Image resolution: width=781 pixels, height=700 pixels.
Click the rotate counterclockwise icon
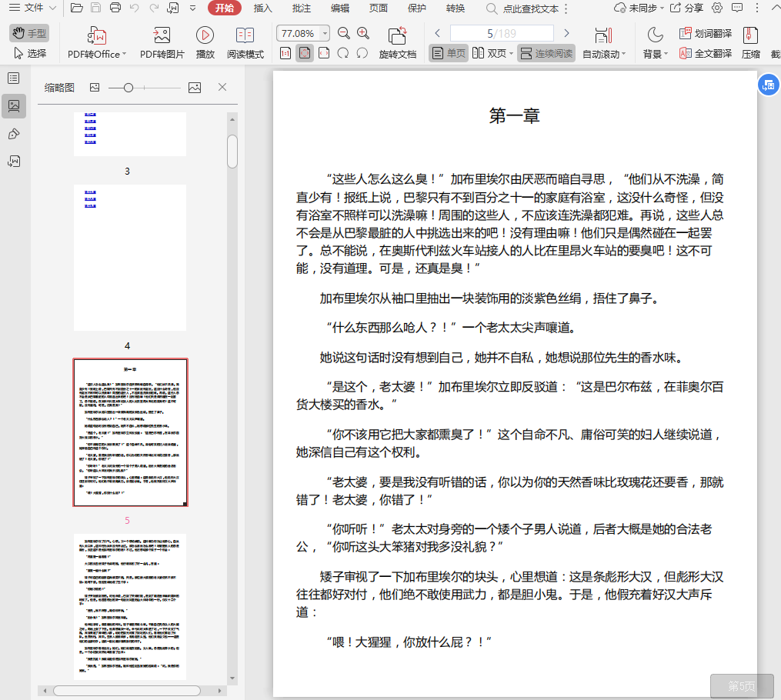362,53
